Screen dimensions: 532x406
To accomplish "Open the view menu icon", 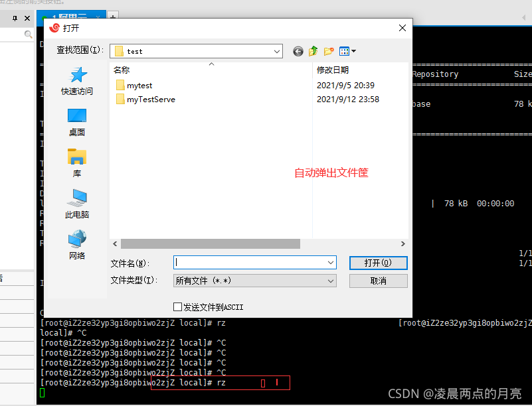I will pos(347,51).
